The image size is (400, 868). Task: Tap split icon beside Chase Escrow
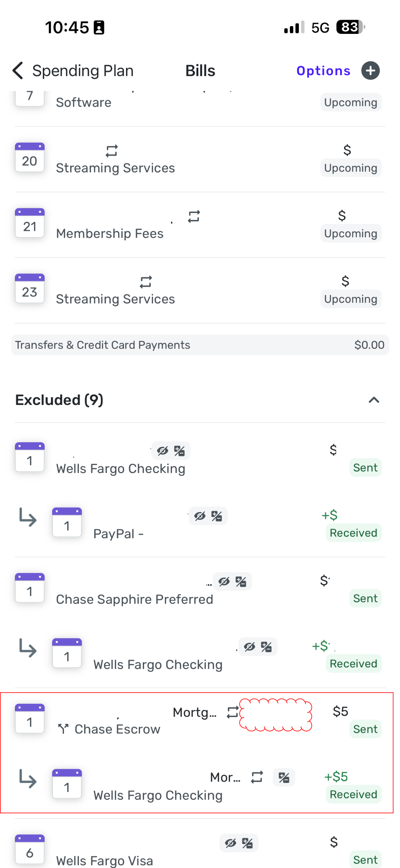(x=63, y=729)
